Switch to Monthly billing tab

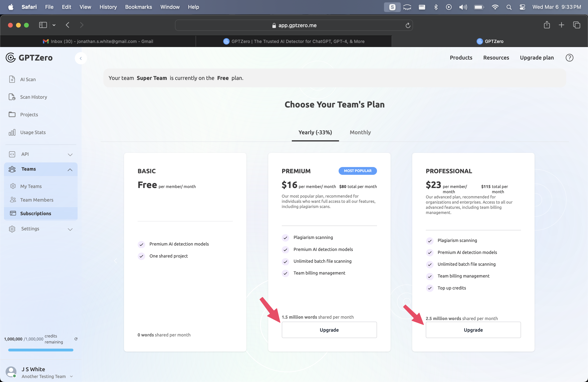pos(360,132)
